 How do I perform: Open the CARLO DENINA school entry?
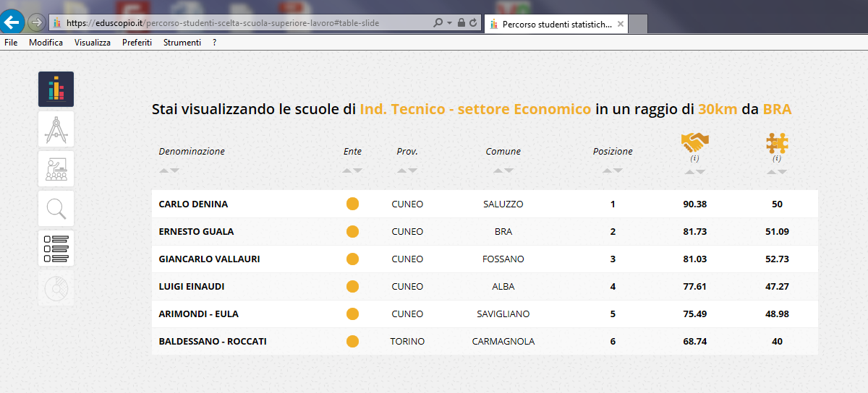click(193, 204)
